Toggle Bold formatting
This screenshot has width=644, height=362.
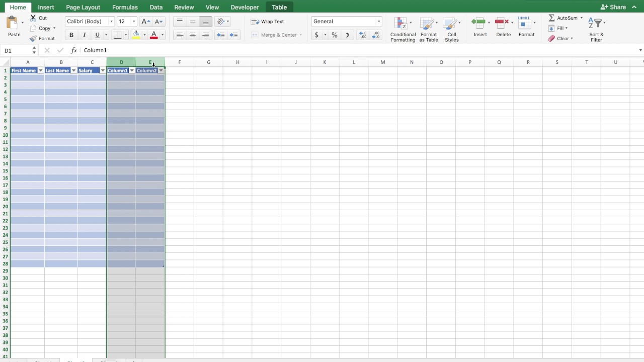coord(71,35)
